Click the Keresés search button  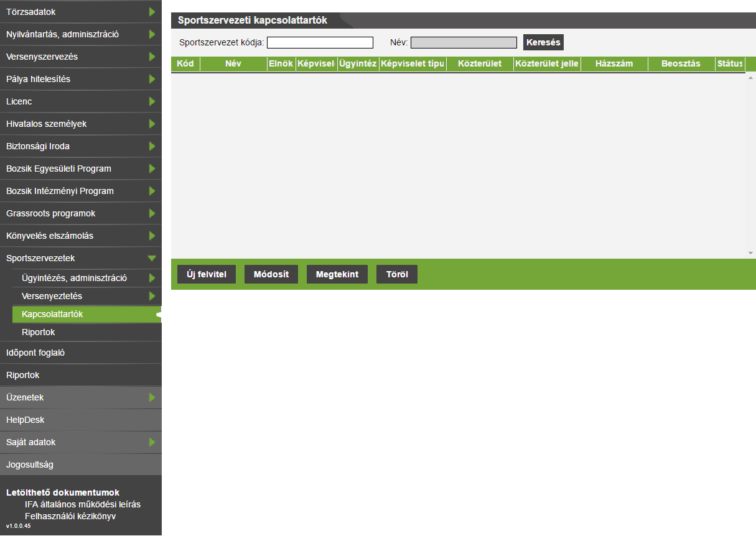[x=543, y=42]
